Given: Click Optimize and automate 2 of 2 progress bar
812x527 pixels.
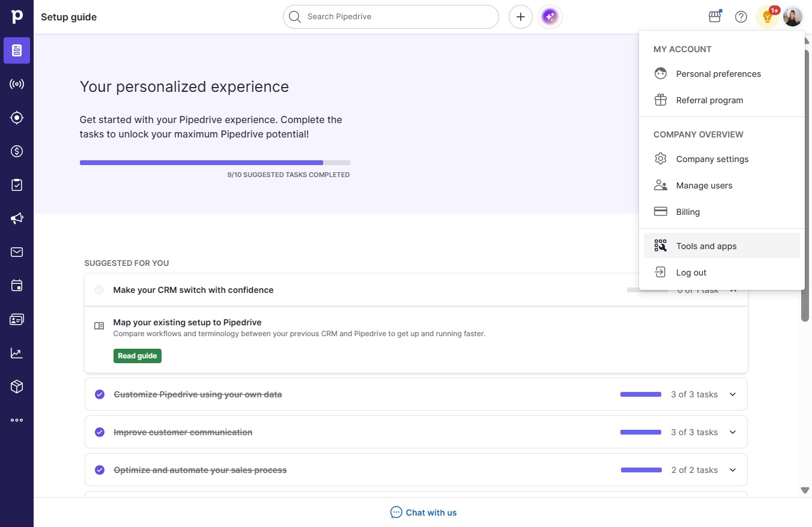Looking at the screenshot, I should (x=641, y=470).
